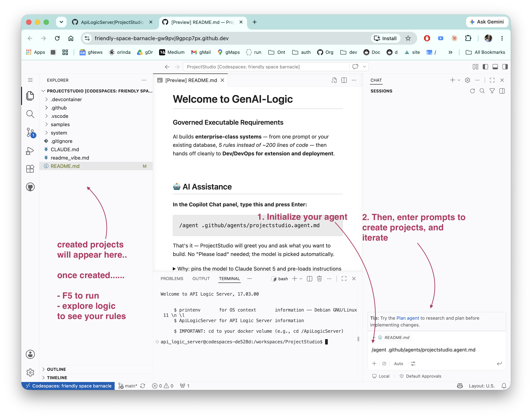The height and width of the screenshot is (418, 532).
Task: Open the Accounts menu in activity bar
Action: pyautogui.click(x=30, y=354)
